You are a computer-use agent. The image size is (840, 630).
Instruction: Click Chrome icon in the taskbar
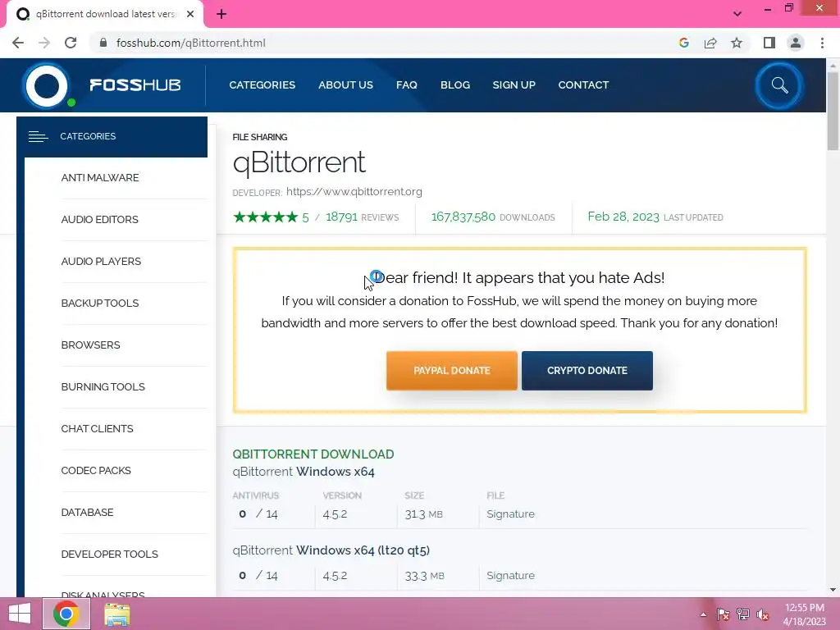click(x=66, y=614)
